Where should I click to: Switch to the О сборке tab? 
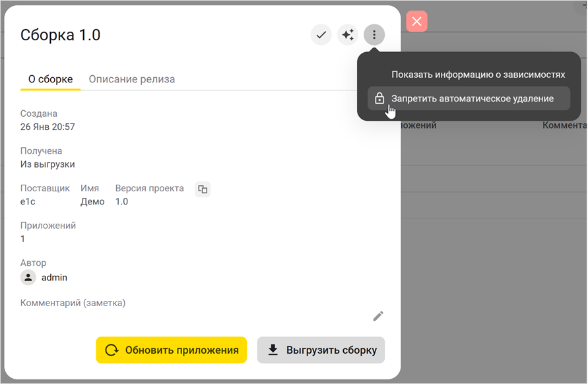click(x=49, y=79)
